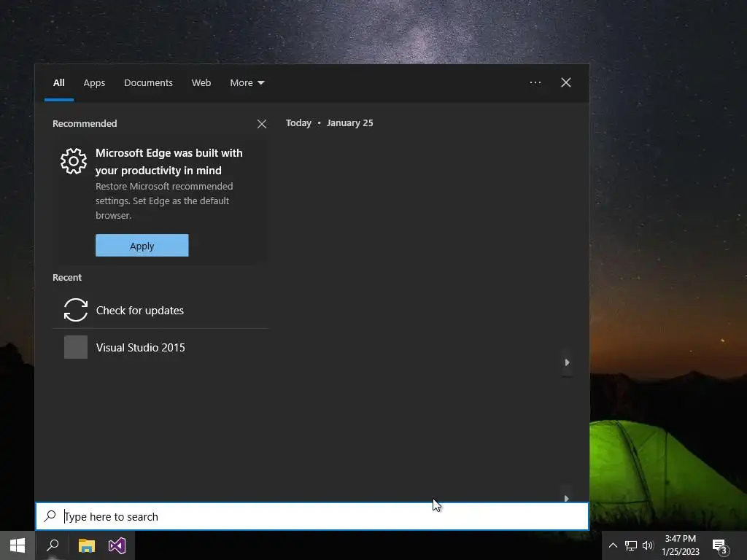Apply the recommended Edge settings
The image size is (747, 560).
pyautogui.click(x=142, y=245)
